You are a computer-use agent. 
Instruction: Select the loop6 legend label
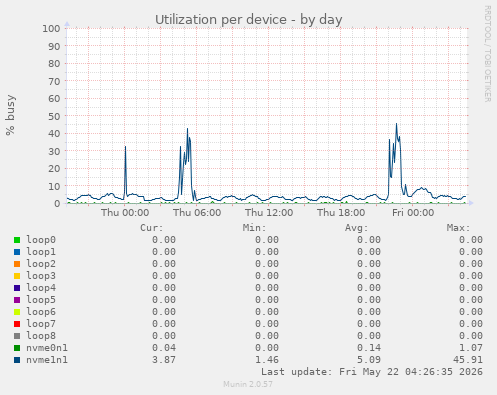click(41, 312)
